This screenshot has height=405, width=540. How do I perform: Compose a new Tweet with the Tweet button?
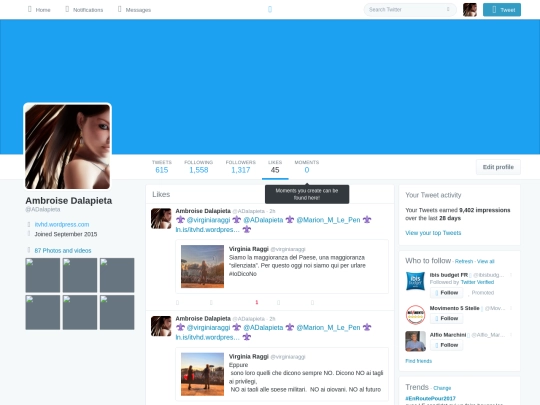(502, 10)
